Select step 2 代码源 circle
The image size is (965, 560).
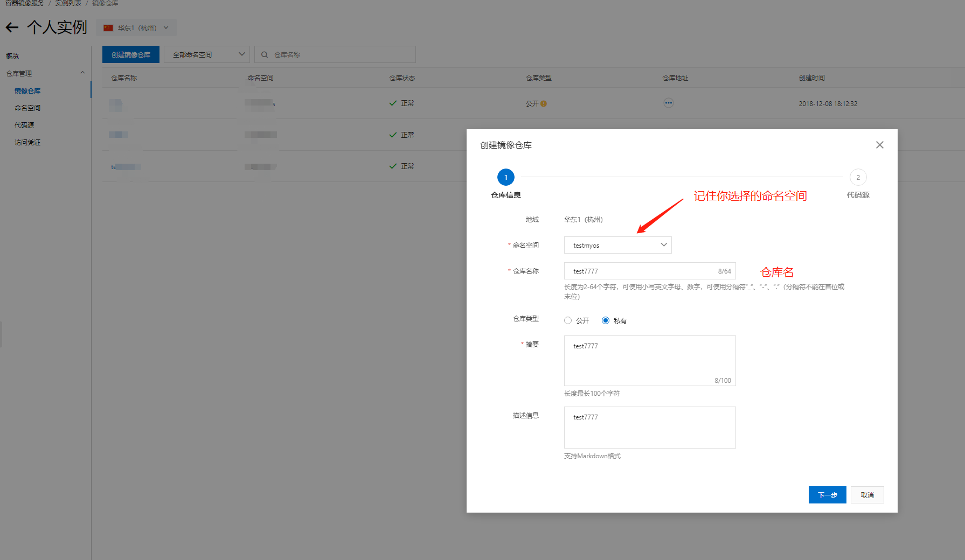point(858,177)
